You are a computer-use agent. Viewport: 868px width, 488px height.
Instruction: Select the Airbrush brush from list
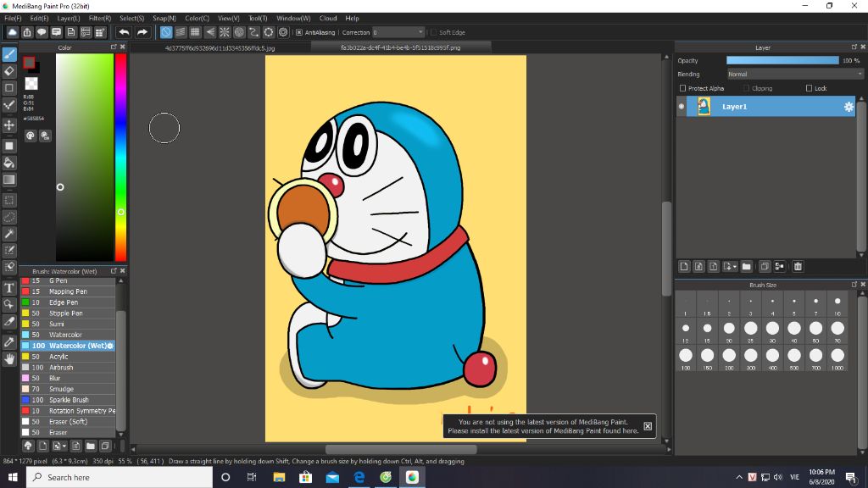(61, 368)
